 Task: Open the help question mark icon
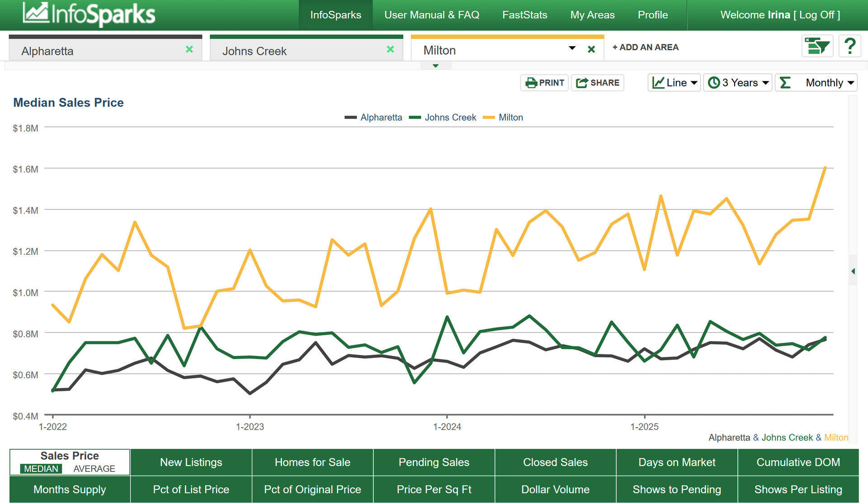tap(849, 46)
